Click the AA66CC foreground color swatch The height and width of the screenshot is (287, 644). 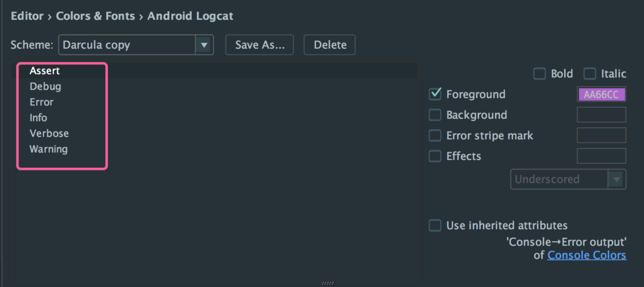point(601,95)
